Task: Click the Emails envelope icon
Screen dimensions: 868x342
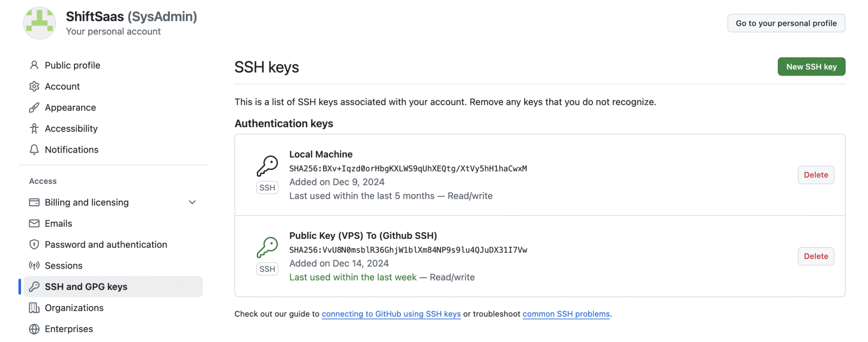Action: (34, 224)
